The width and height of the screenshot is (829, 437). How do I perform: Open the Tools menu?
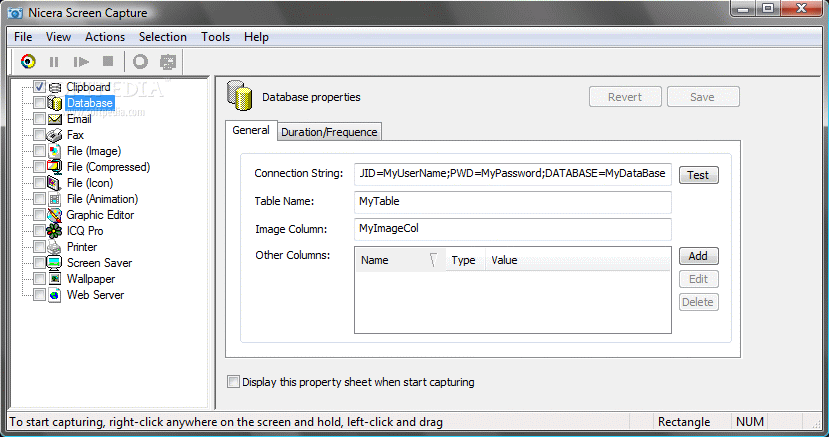coord(215,37)
